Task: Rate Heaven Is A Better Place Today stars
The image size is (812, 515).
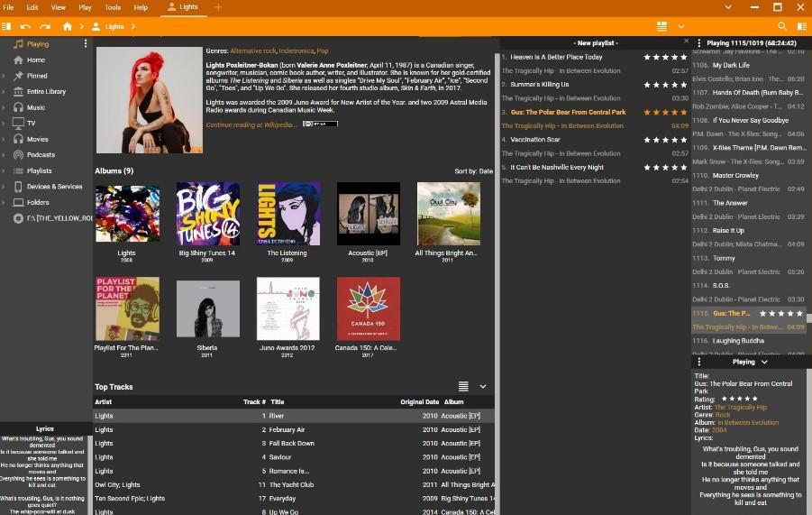Action: click(665, 57)
